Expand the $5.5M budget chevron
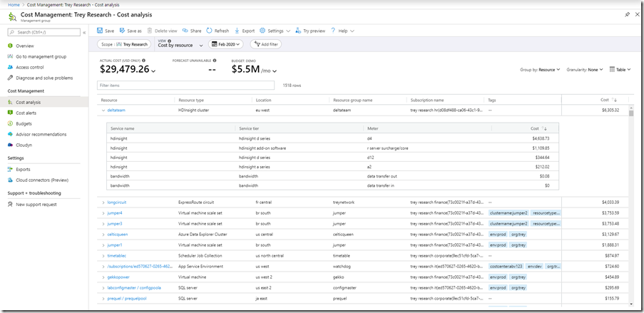This screenshot has height=313, width=644. (x=275, y=71)
